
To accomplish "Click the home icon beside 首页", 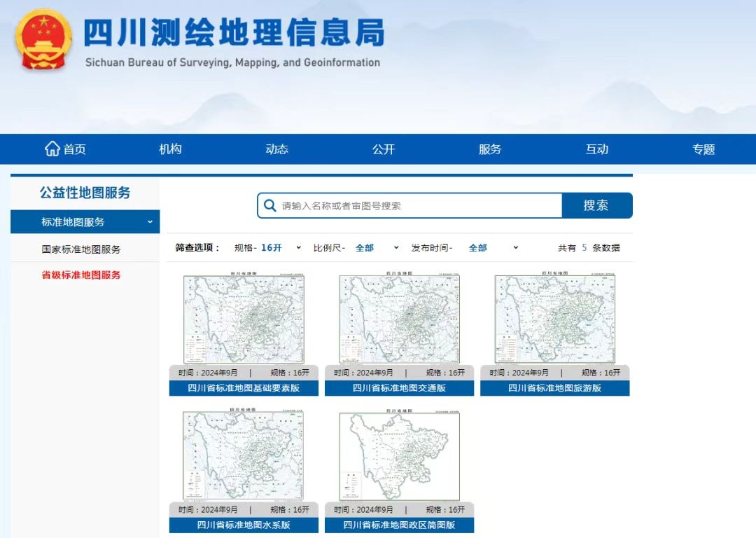I will (52, 149).
